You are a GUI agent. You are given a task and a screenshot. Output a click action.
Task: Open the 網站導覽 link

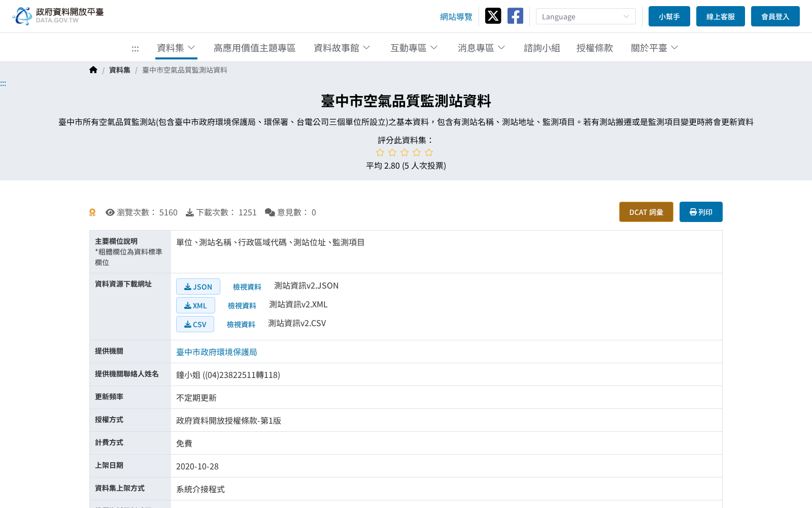click(x=456, y=17)
